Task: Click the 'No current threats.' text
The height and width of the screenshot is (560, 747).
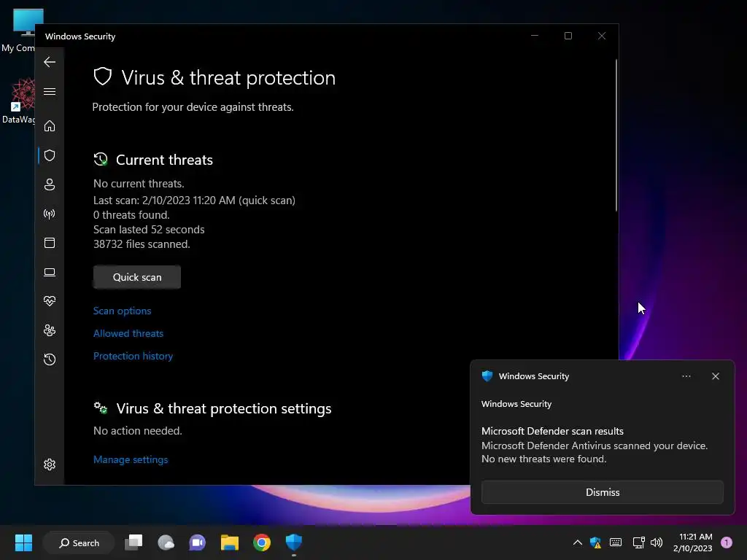Action: 139,184
